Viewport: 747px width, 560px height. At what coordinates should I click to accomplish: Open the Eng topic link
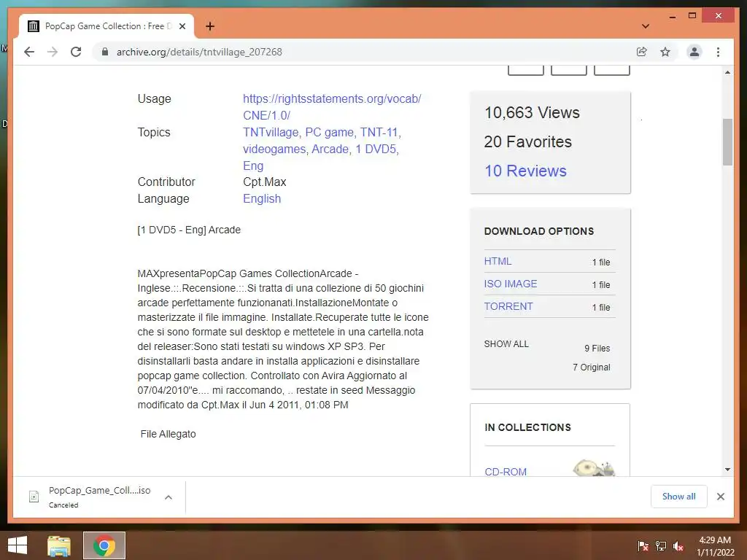(253, 166)
